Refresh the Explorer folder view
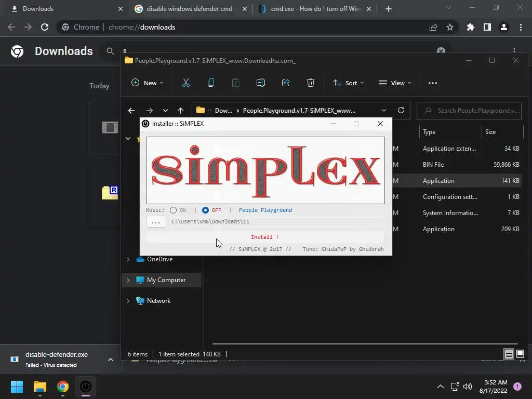The image size is (532, 399). pyautogui.click(x=401, y=110)
